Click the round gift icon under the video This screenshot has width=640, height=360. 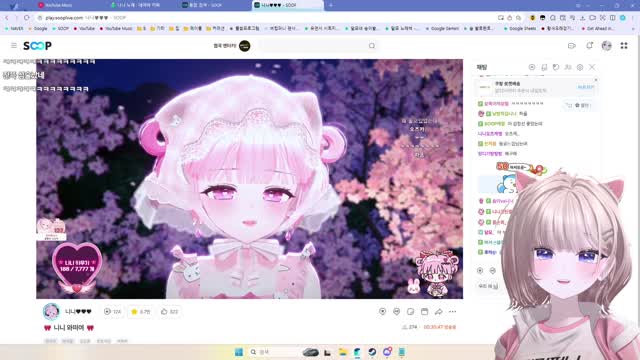click(x=382, y=311)
